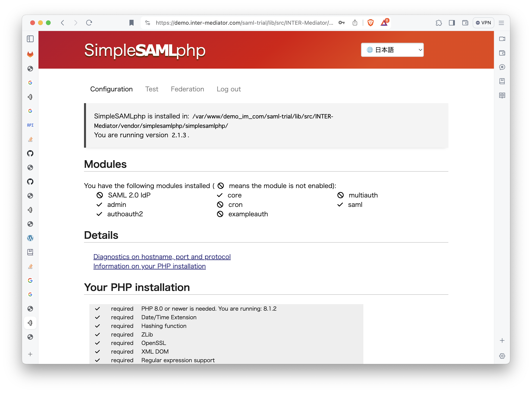Screen dimensions: 532x393
Task: Toggle the sidebar panel via top-left icon
Action: click(x=30, y=39)
